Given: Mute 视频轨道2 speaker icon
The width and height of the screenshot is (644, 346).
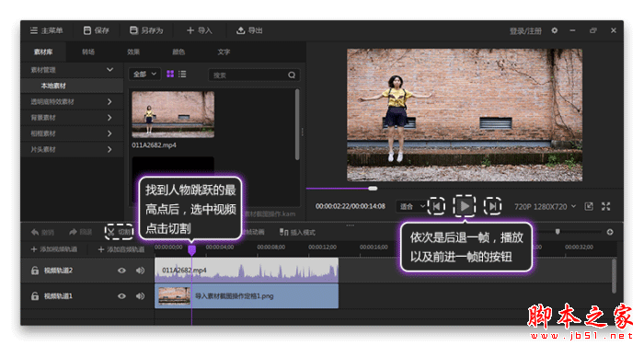Looking at the screenshot, I should 140,271.
